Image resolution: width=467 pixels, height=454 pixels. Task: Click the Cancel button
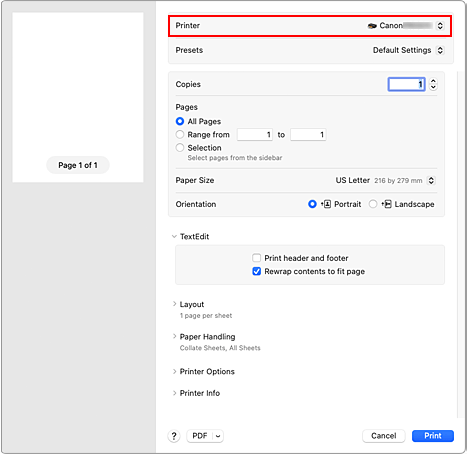click(x=384, y=436)
